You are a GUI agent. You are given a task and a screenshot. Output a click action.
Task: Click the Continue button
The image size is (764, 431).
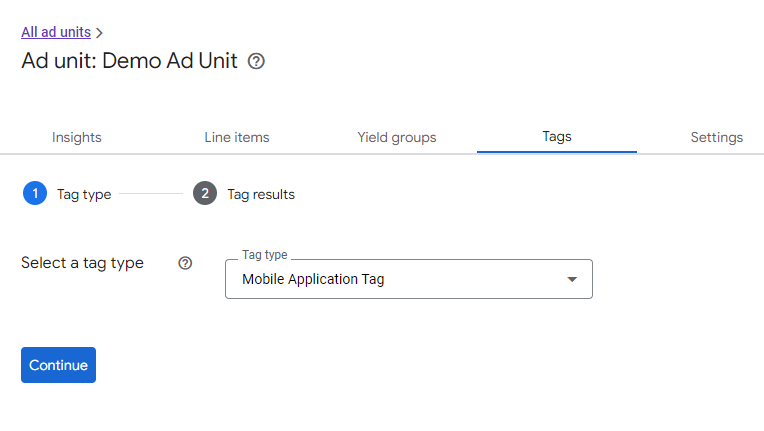click(58, 365)
